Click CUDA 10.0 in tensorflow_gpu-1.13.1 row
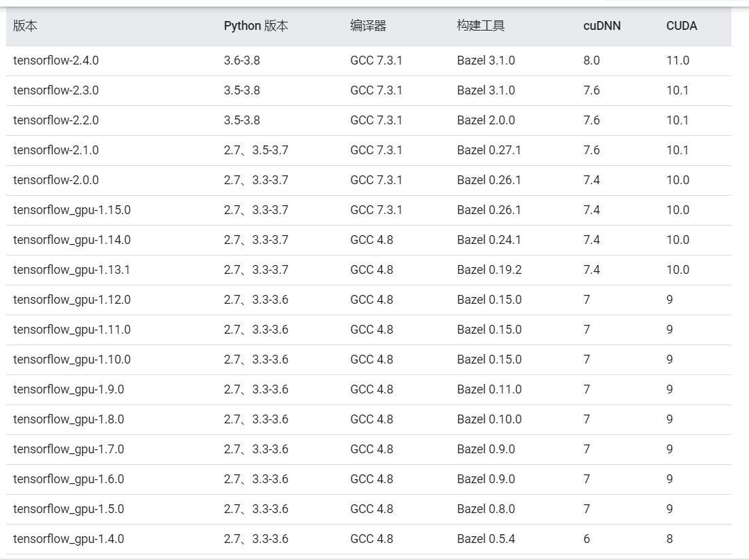749x560 pixels. point(678,270)
